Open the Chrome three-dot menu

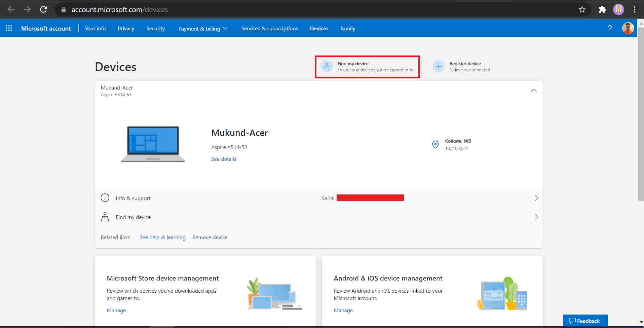(635, 10)
